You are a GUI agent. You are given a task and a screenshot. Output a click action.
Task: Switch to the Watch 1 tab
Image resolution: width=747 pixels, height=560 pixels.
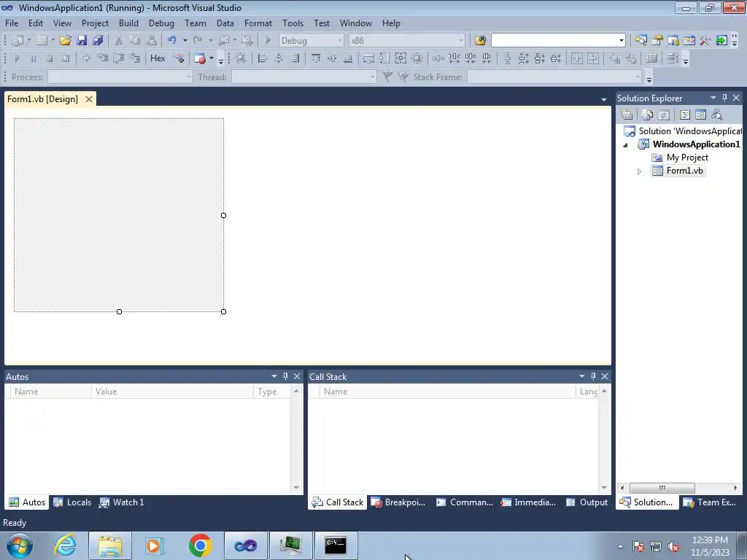point(122,502)
